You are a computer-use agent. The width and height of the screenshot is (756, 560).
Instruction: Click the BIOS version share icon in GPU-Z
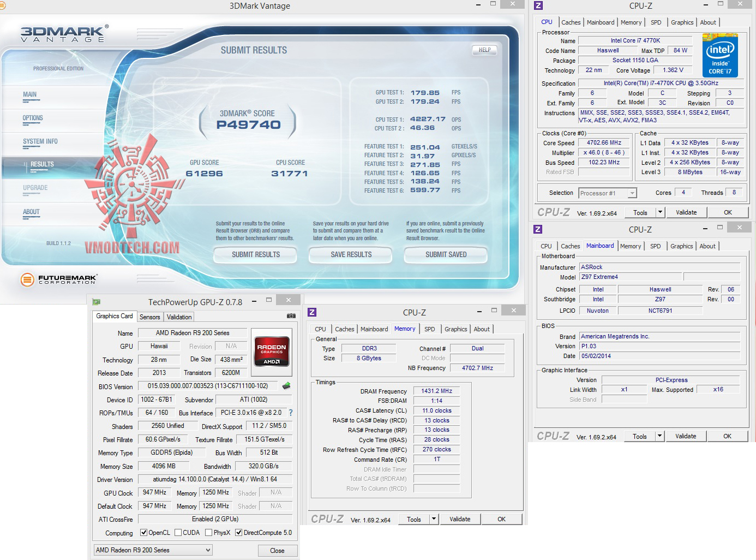point(286,386)
